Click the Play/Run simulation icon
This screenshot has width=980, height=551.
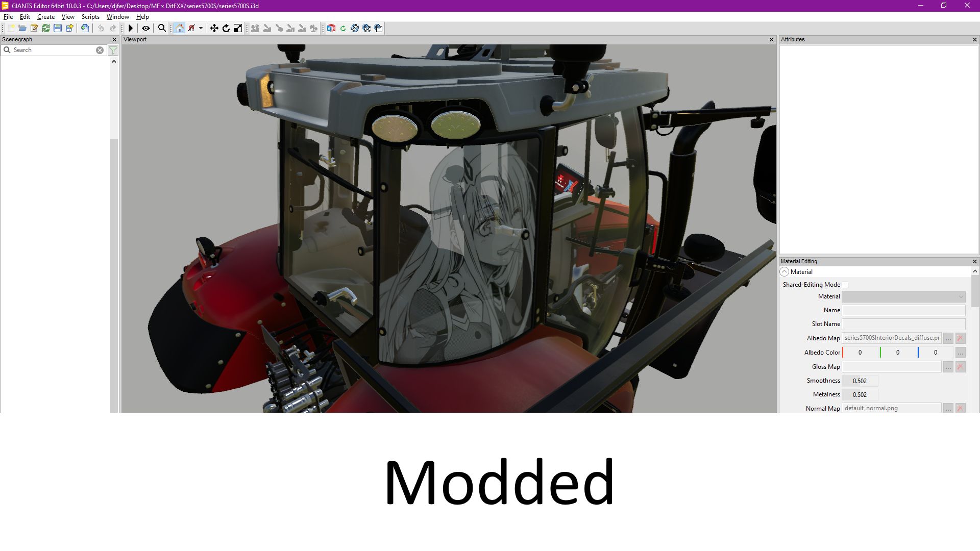click(x=131, y=28)
